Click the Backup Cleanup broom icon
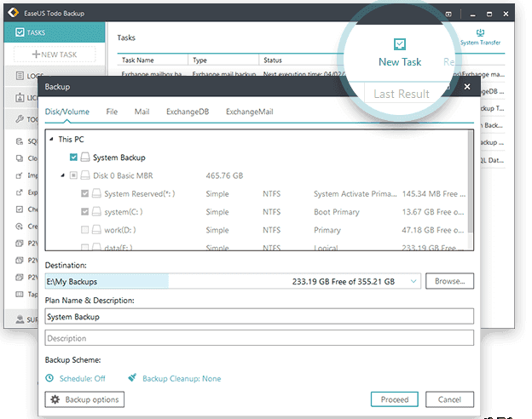The width and height of the screenshot is (532, 419). (x=133, y=378)
